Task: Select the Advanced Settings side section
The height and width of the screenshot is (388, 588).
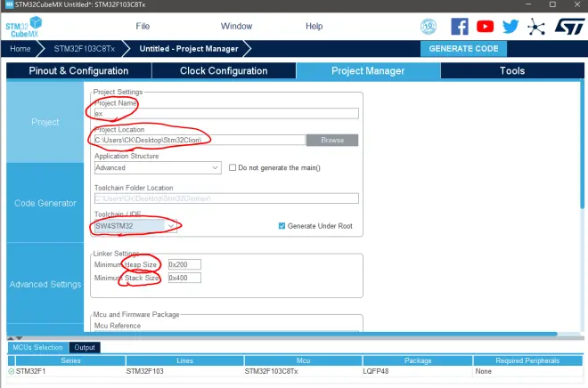Action: click(x=45, y=284)
